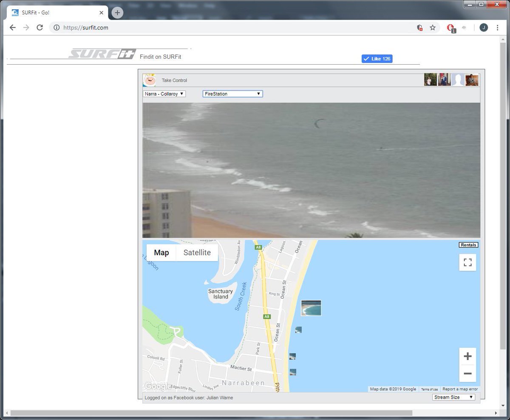Select the camera marker near Mactier St level
The height and width of the screenshot is (420, 510).
(x=292, y=356)
